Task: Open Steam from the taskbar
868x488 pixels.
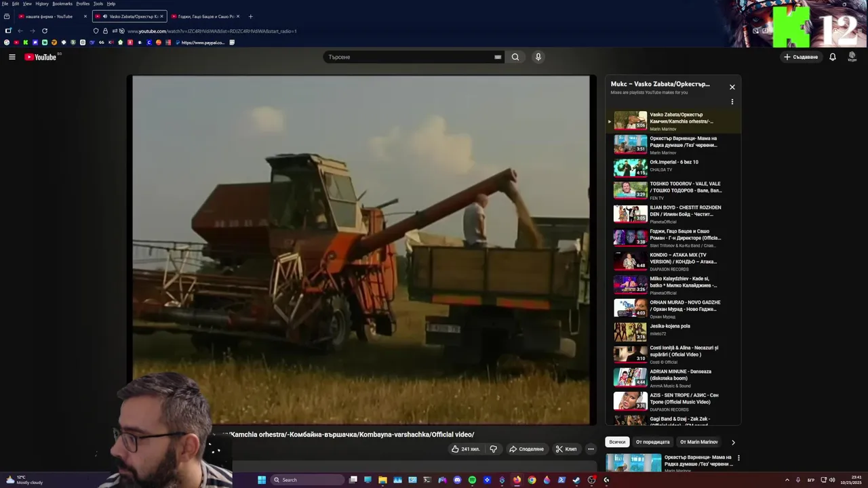Action: 576,480
